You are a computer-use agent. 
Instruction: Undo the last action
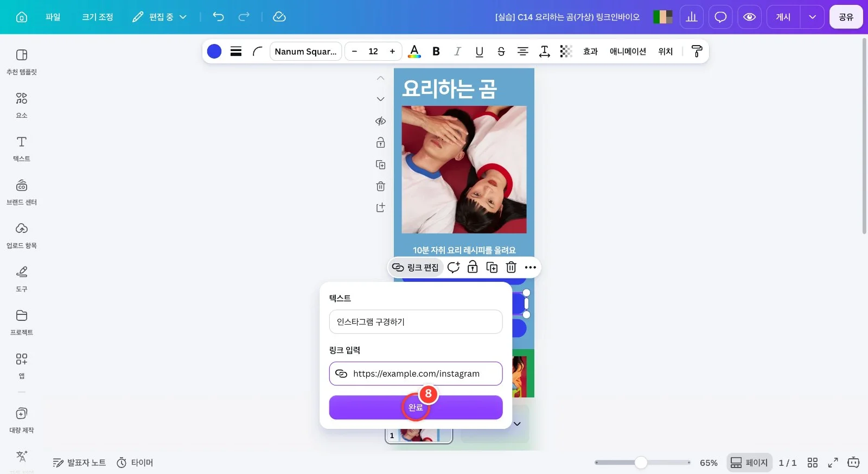[x=218, y=17]
